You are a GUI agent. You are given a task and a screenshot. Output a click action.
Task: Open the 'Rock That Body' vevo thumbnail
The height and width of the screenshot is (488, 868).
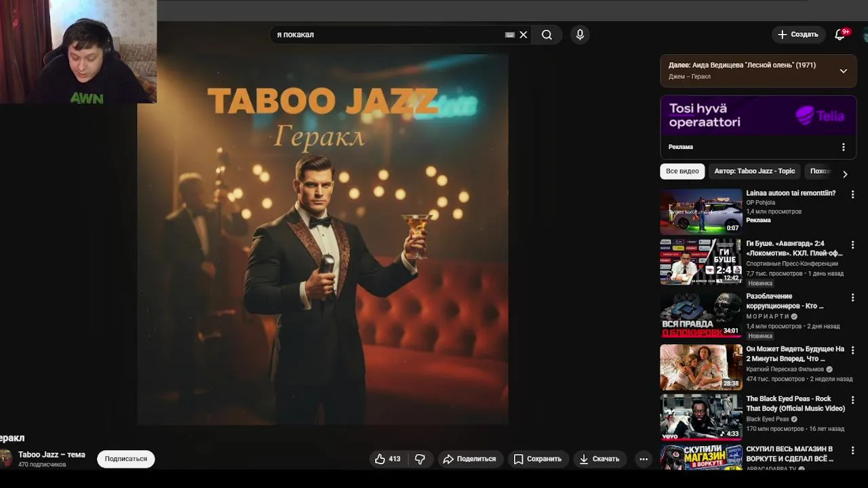coord(701,418)
